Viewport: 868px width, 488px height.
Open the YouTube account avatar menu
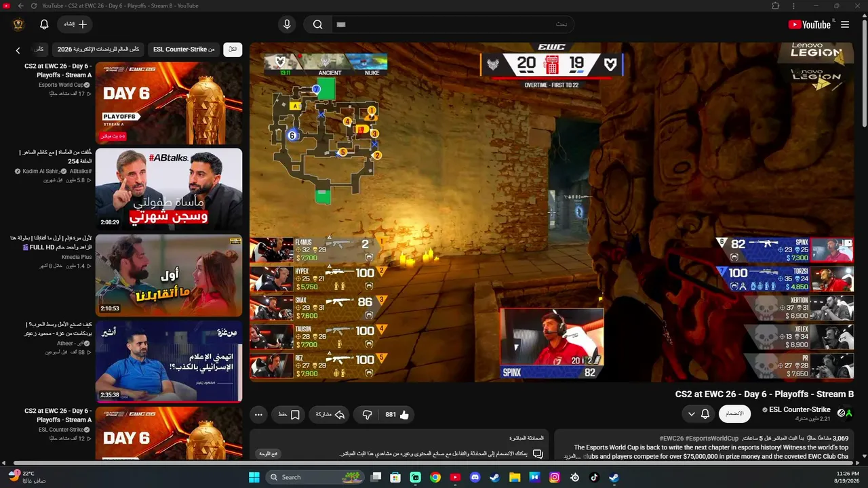pos(18,24)
